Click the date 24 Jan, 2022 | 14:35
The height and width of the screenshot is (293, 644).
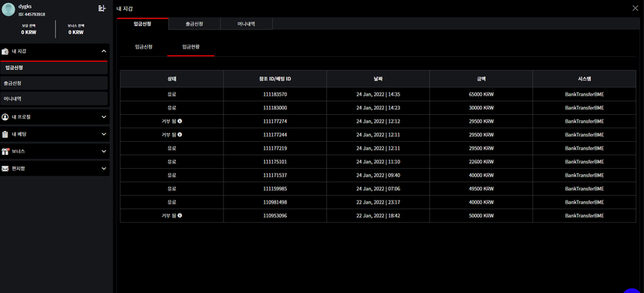pyautogui.click(x=378, y=94)
